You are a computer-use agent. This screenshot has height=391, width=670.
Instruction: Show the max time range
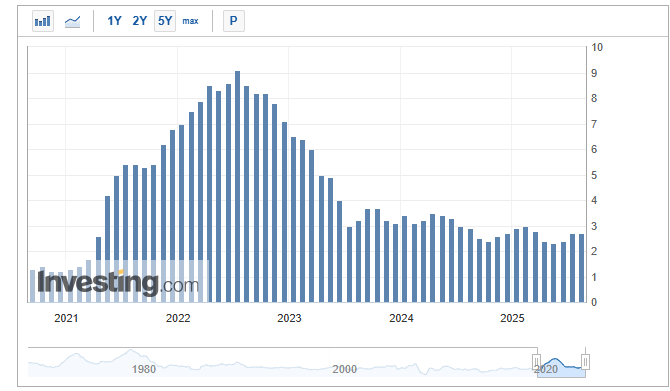[190, 21]
